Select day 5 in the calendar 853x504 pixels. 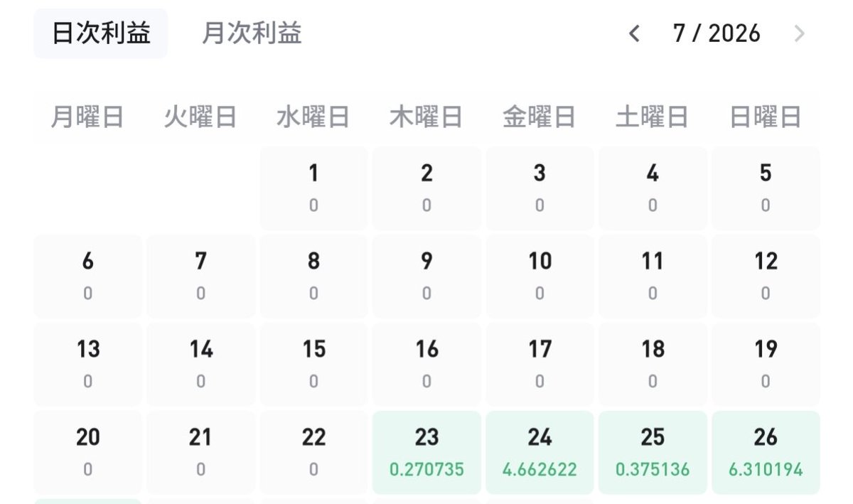[766, 188]
